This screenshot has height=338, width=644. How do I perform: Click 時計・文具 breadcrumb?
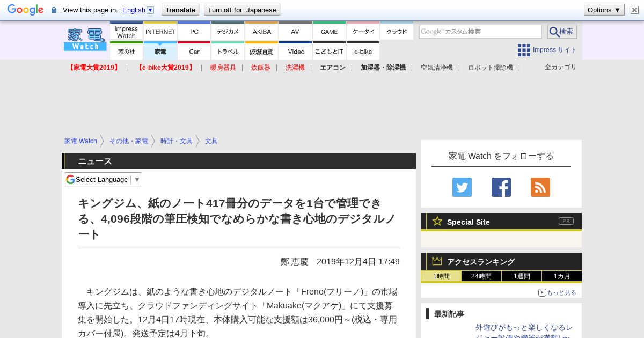click(177, 141)
